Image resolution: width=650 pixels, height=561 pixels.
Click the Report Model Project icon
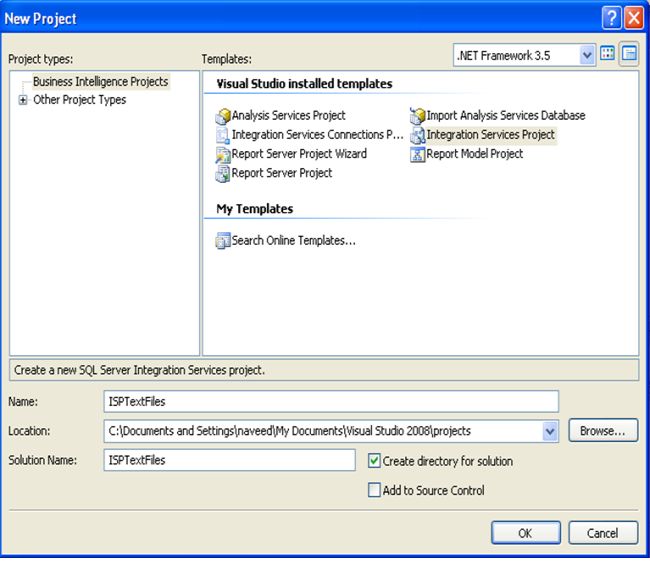417,154
